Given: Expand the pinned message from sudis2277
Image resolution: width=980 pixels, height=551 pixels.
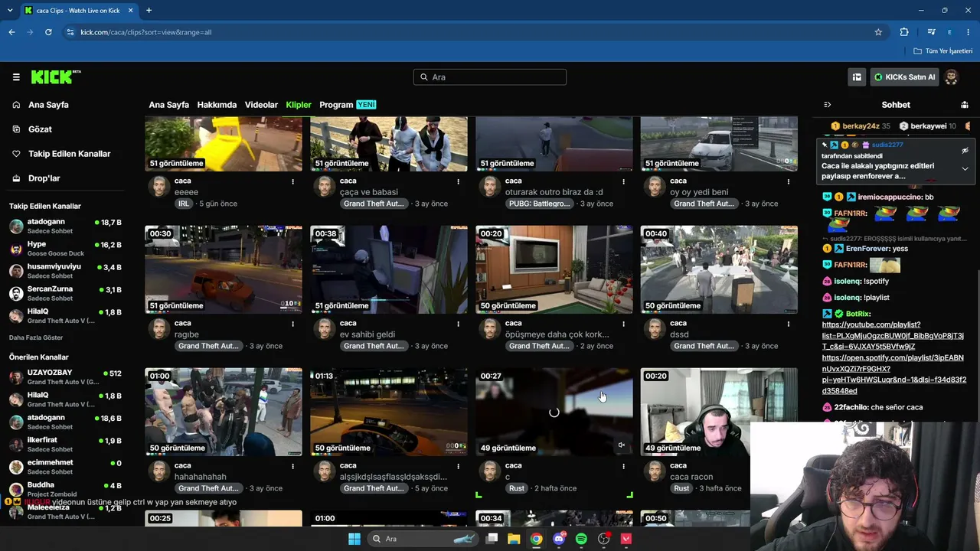Looking at the screenshot, I should tap(965, 168).
